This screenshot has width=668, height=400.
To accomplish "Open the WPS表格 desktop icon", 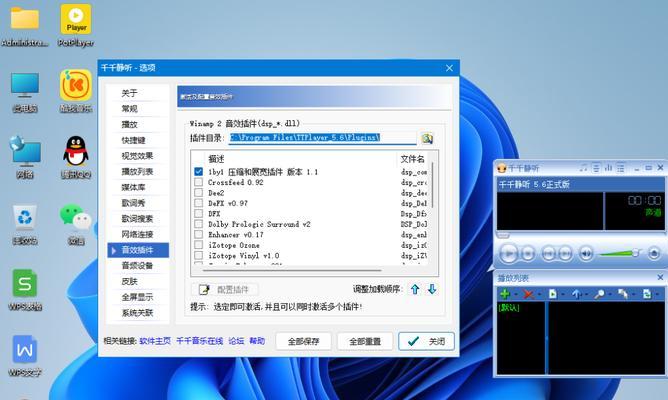I will [x=25, y=290].
